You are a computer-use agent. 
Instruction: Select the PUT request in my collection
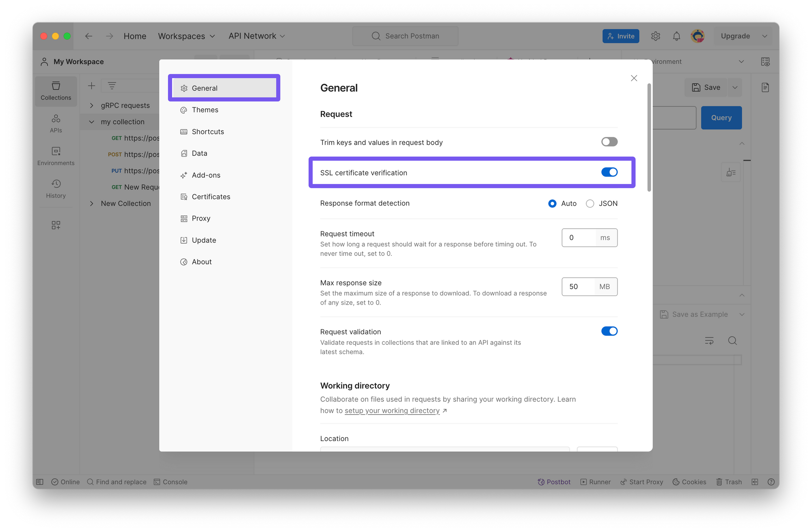(135, 171)
